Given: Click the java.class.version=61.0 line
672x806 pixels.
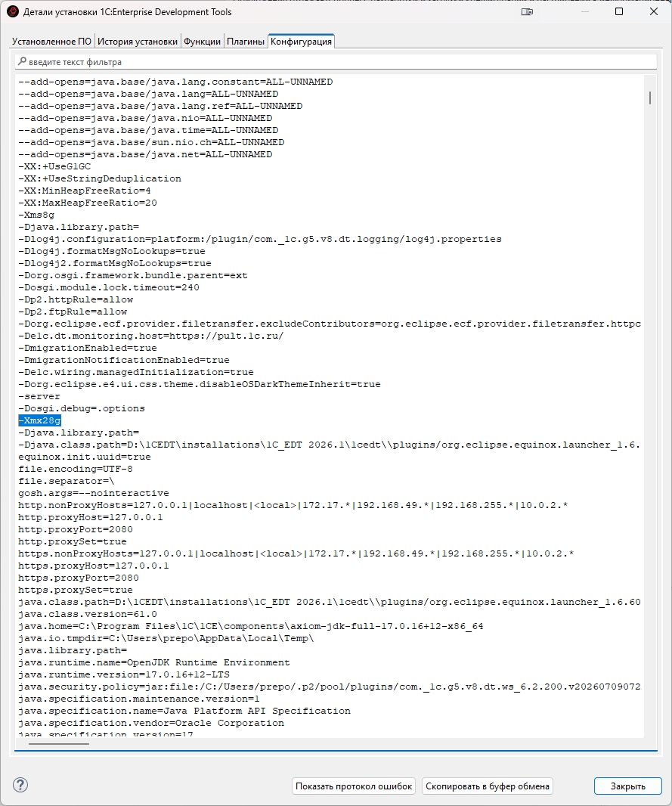Looking at the screenshot, I should [88, 614].
